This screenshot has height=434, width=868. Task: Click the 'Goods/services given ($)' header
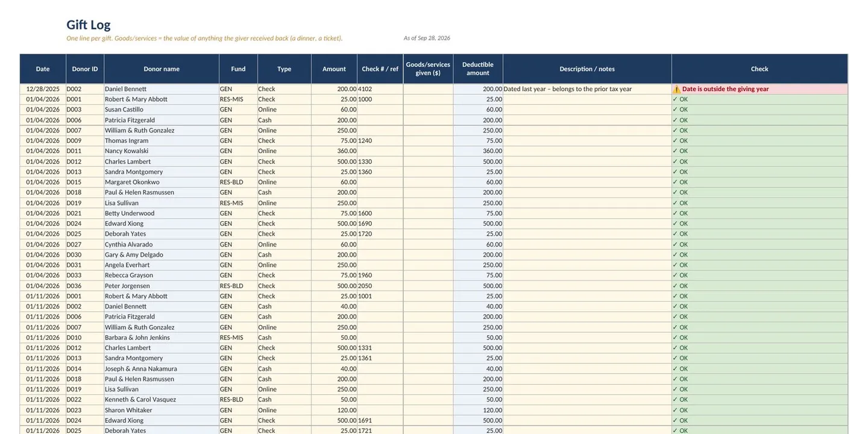tap(428, 69)
